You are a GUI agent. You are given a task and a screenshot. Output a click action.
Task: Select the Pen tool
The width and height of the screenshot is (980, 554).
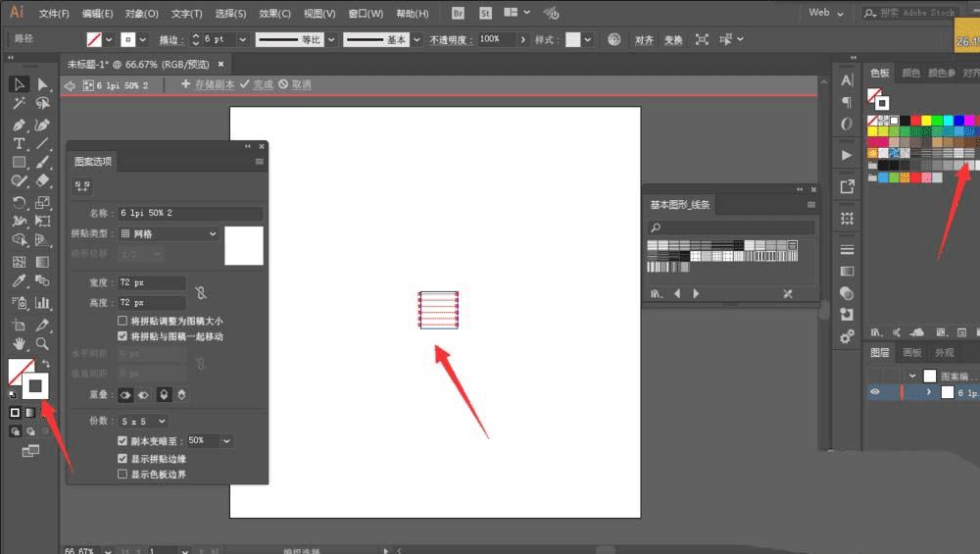click(19, 125)
